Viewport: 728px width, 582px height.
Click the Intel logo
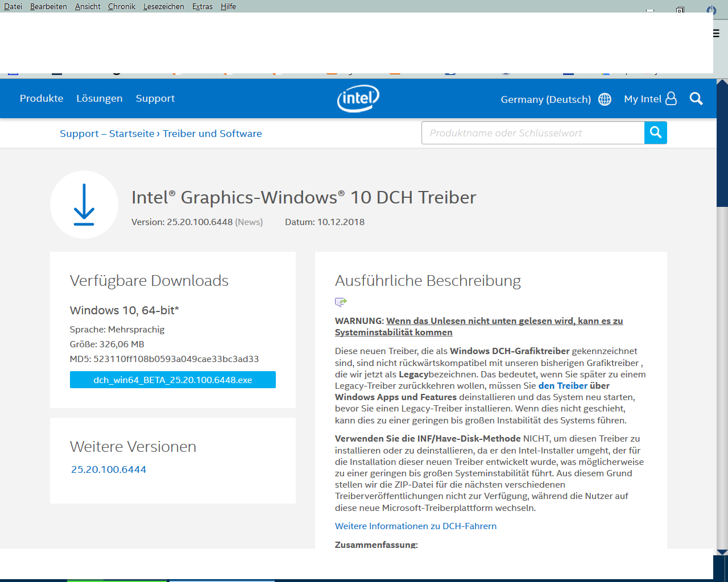tap(358, 99)
